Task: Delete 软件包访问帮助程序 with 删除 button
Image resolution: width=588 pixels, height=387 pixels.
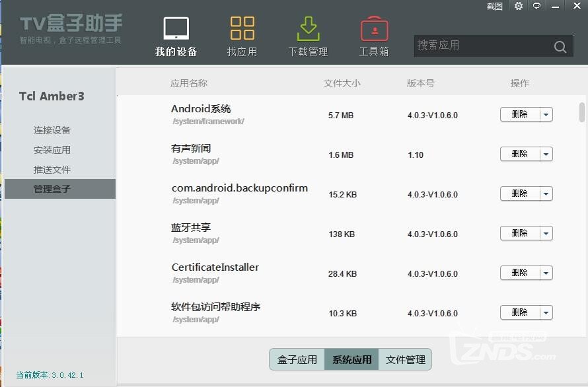Action: (x=520, y=313)
